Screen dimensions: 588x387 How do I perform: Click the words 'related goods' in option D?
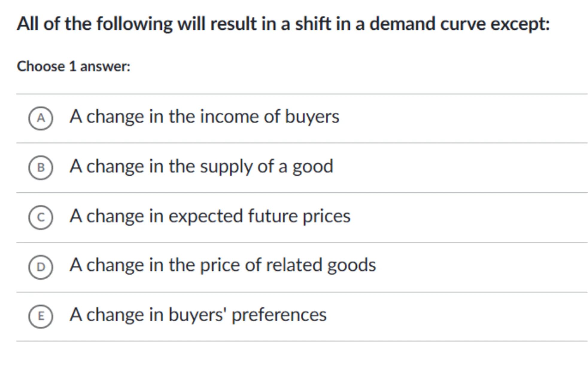[321, 265]
